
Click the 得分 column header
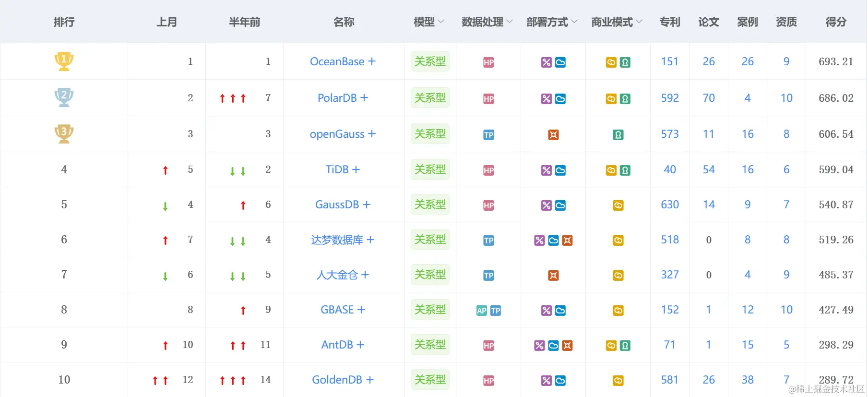click(836, 22)
